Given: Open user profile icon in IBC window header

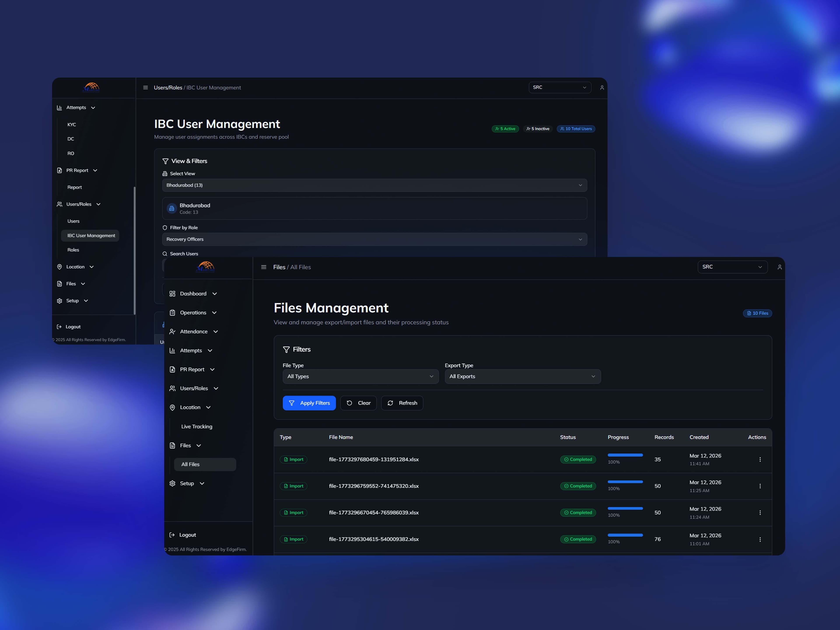Looking at the screenshot, I should click(x=602, y=88).
